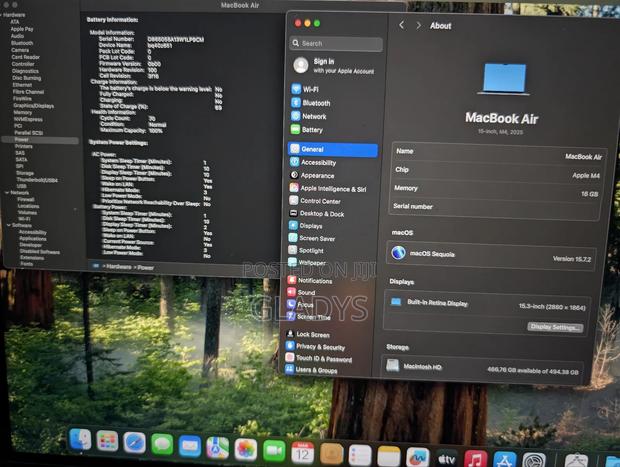The height and width of the screenshot is (467, 620).
Task: Select Applications under Software in System Information
Action: click(33, 238)
